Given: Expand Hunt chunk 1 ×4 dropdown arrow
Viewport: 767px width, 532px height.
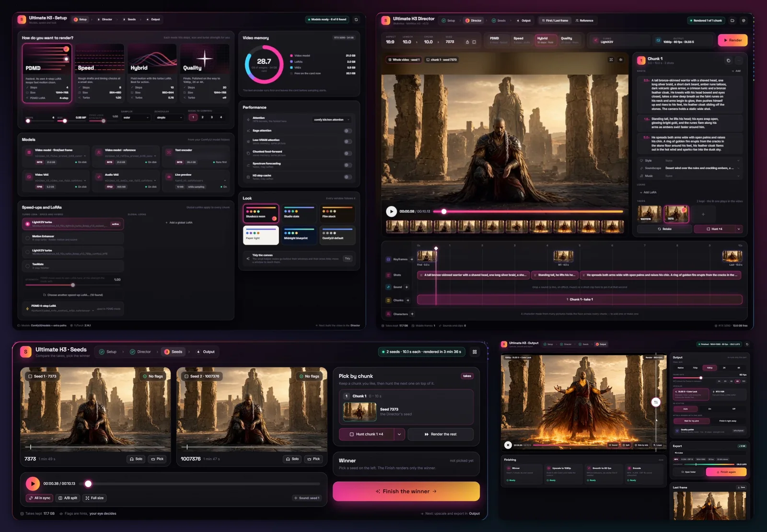Looking at the screenshot, I should pos(399,434).
